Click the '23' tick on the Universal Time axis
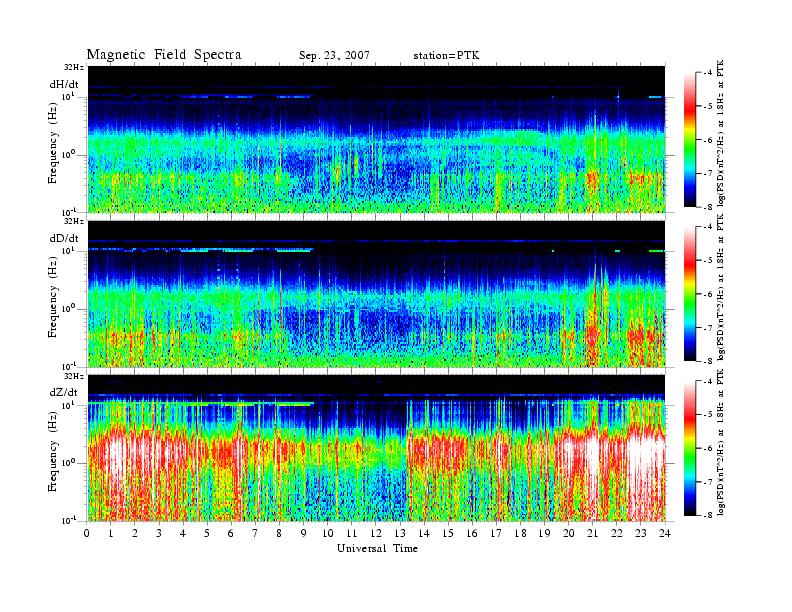The width and height of the screenshot is (792, 612). (641, 533)
